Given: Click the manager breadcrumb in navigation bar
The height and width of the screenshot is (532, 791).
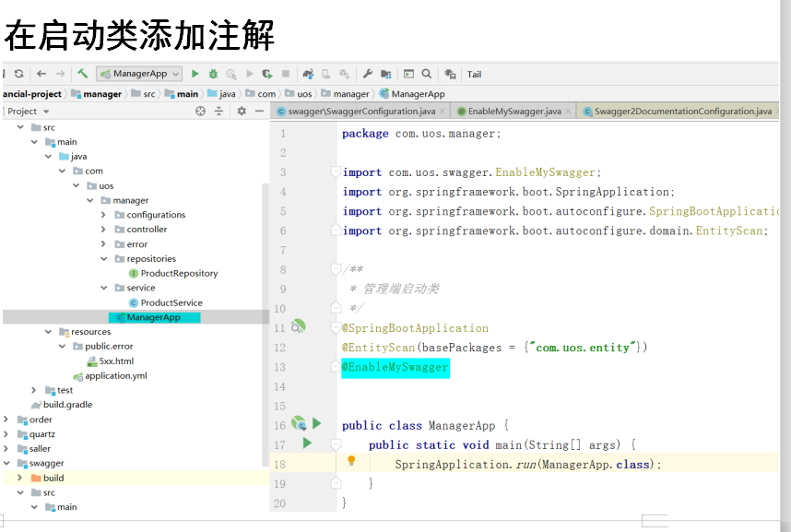Looking at the screenshot, I should point(103,94).
